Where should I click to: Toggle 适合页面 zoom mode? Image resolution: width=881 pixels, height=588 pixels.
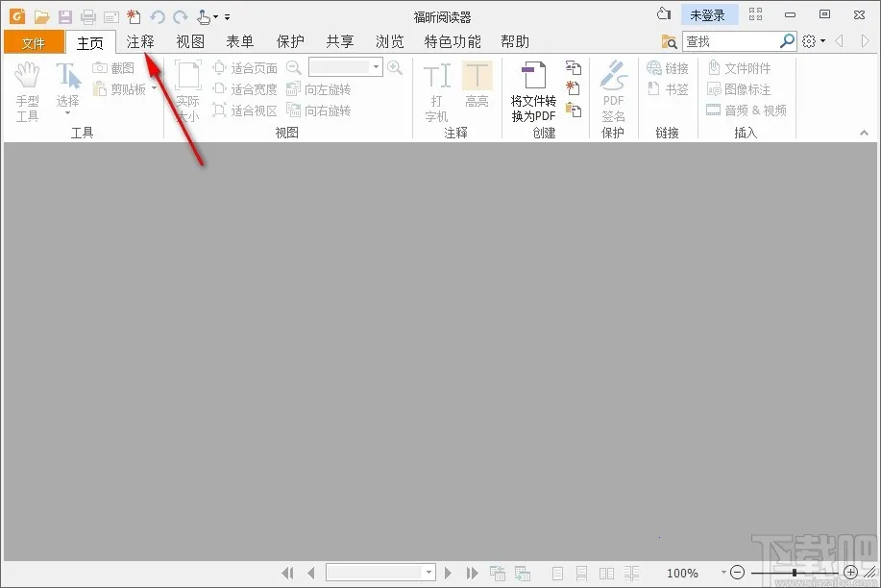tap(245, 67)
